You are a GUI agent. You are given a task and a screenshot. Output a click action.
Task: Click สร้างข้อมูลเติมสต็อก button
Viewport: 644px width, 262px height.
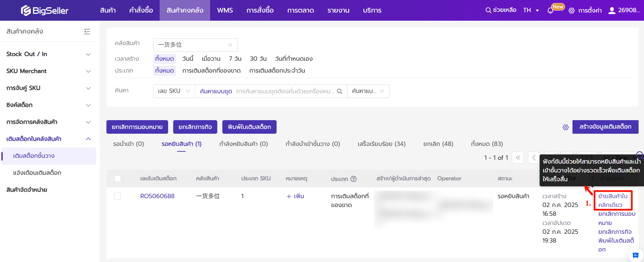coord(605,127)
